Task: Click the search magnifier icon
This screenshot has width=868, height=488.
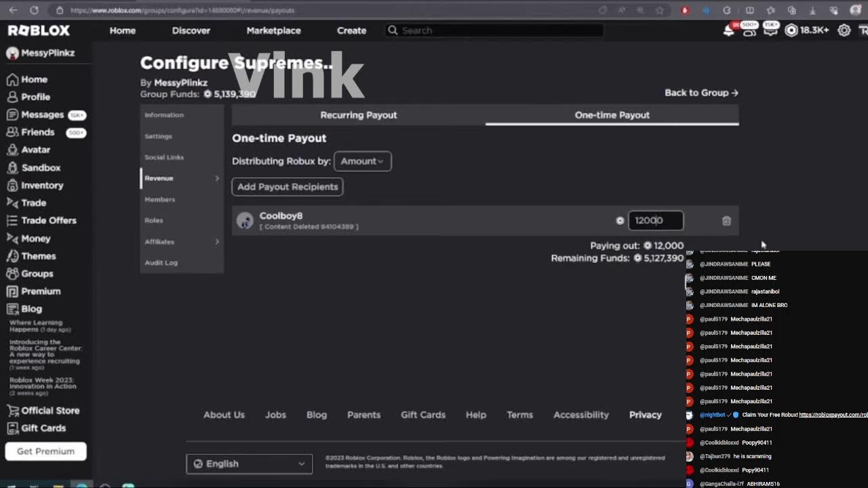Action: coord(393,30)
